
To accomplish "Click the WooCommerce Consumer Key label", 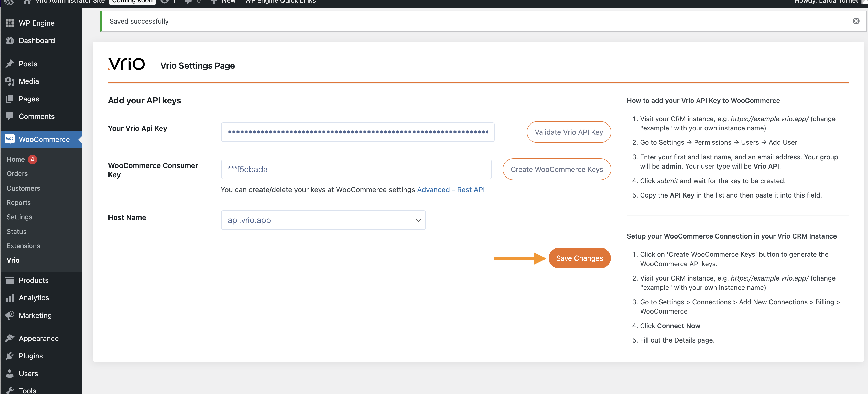I will tap(153, 170).
